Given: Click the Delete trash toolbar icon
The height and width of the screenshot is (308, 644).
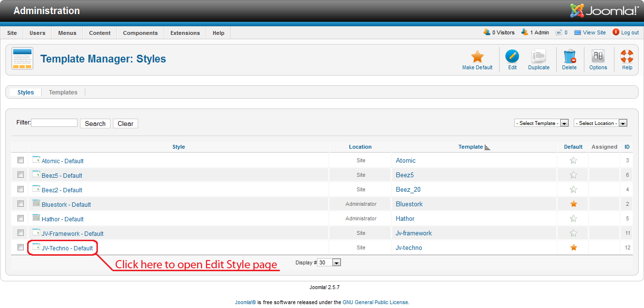Looking at the screenshot, I should pos(569,56).
